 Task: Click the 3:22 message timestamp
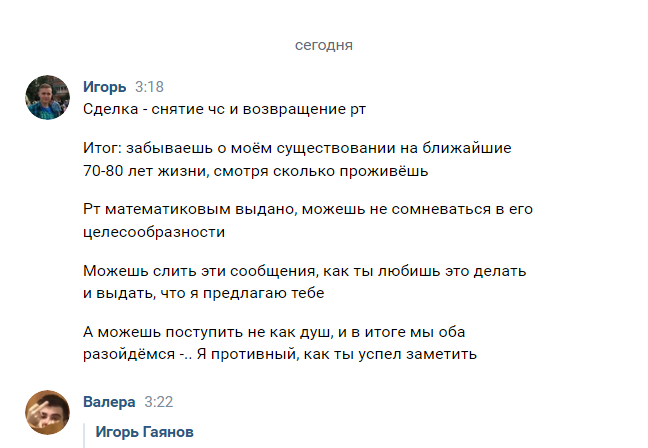(159, 402)
